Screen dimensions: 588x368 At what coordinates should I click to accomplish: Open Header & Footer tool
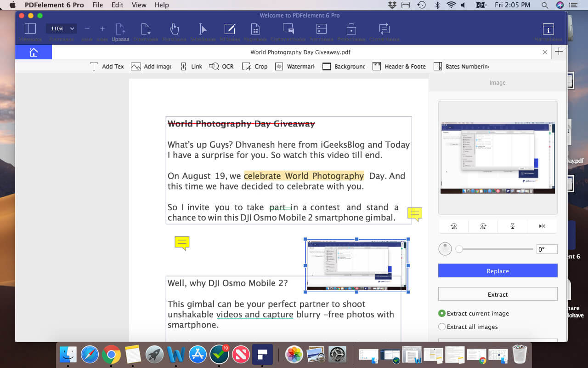pos(399,66)
